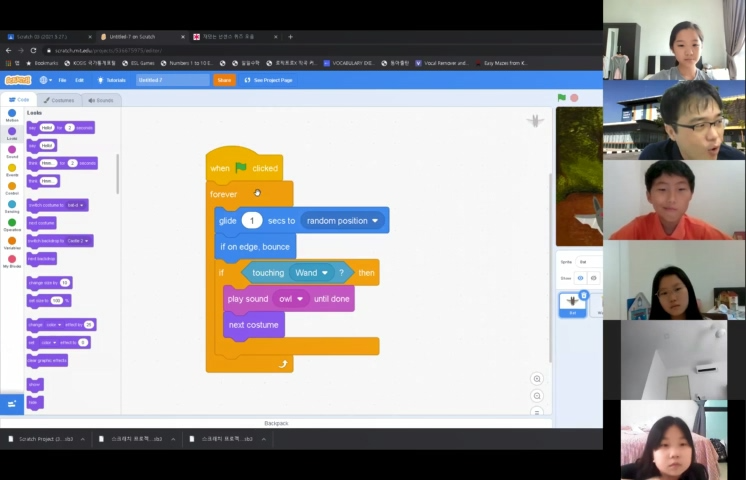Image resolution: width=746 pixels, height=480 pixels.
Task: Select the Variables block category
Action: (x=12, y=243)
